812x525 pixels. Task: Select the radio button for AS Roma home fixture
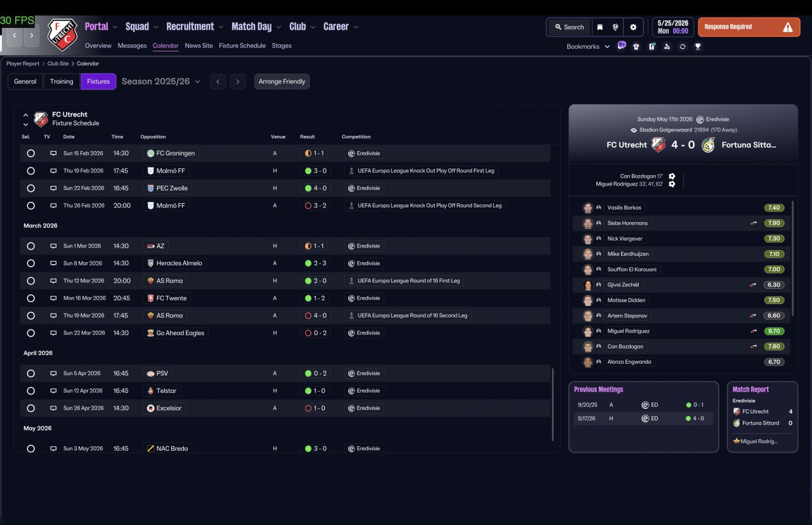30,281
